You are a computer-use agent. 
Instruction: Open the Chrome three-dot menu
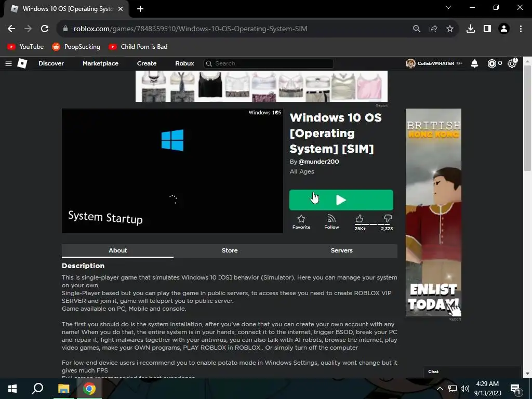point(521,29)
